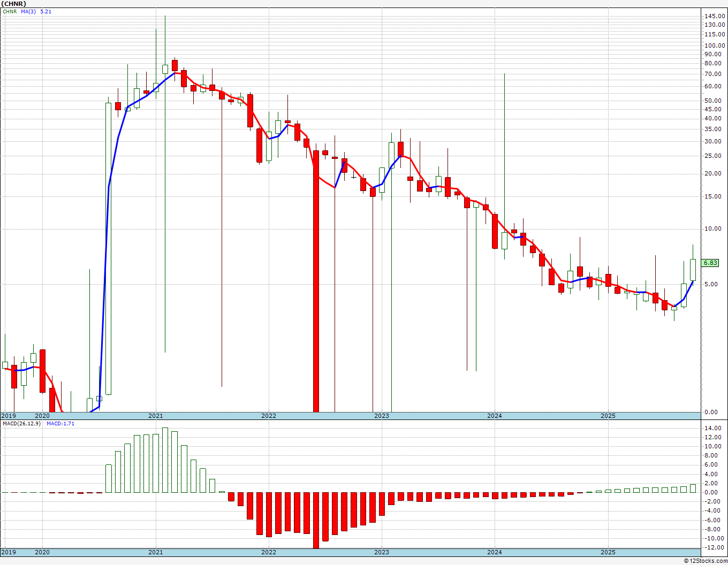Open the 12Stocks.com copyright link
Viewport: 728px width, 565px height.
tap(706, 561)
